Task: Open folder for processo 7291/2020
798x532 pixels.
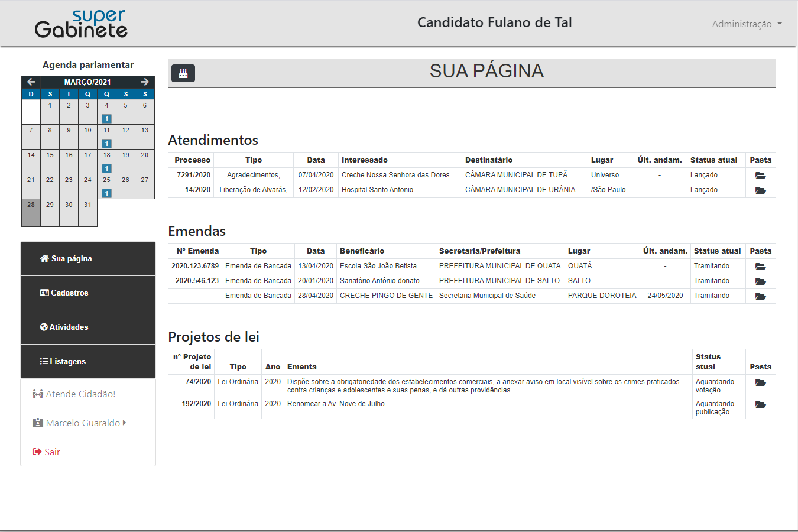Action: [760, 176]
